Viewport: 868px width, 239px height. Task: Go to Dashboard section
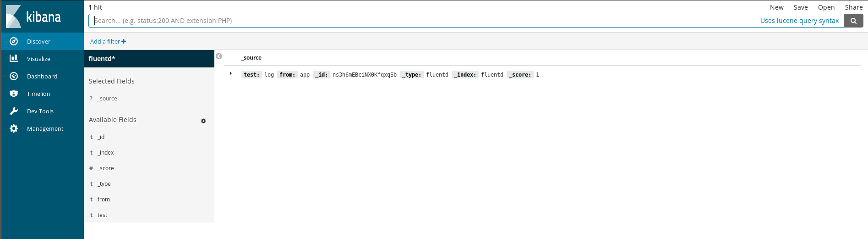pos(42,76)
